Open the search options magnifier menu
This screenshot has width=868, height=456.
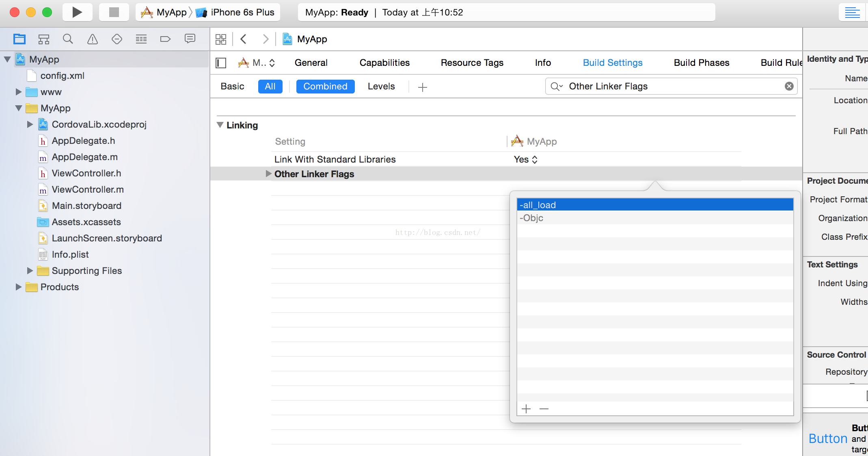click(x=556, y=86)
